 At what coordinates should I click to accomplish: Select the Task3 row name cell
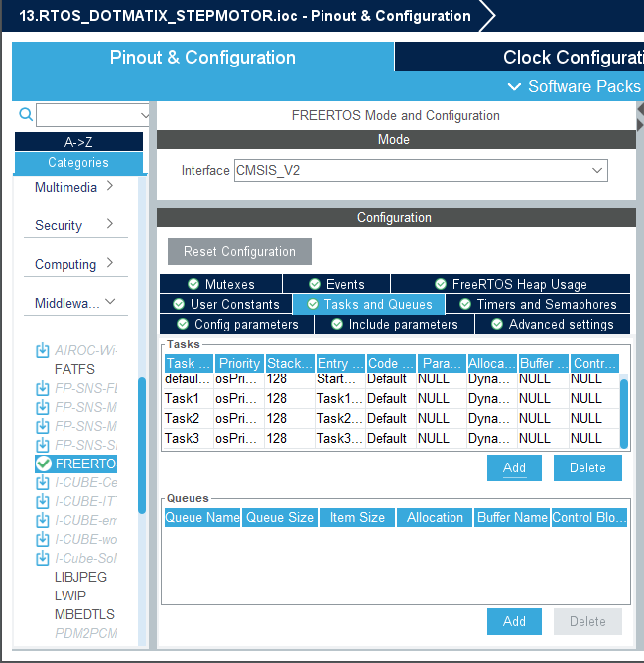click(189, 438)
